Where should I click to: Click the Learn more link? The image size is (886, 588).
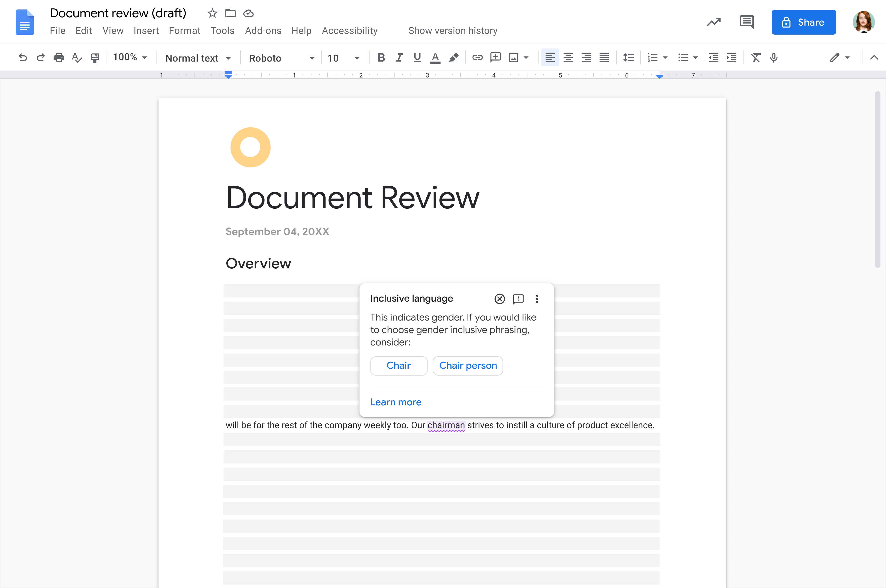pos(395,402)
